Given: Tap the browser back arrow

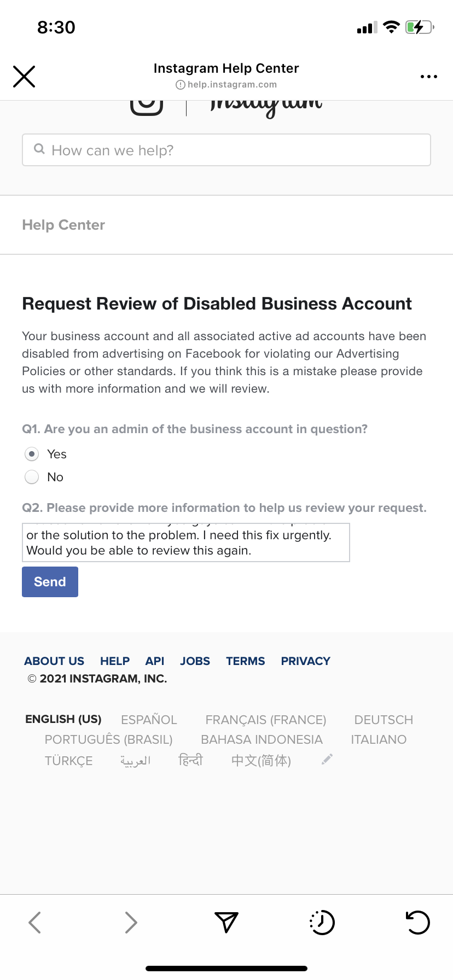Looking at the screenshot, I should [34, 923].
